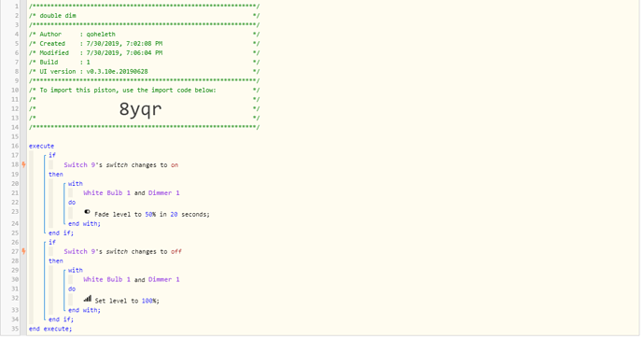Click the lightning trigger icon on line 18

24,164
